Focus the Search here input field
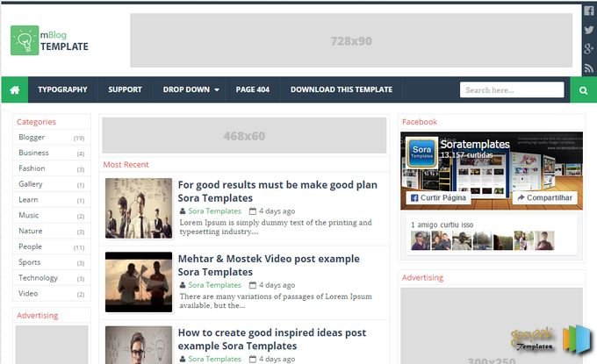Image resolution: width=597 pixels, height=364 pixels. [x=512, y=89]
